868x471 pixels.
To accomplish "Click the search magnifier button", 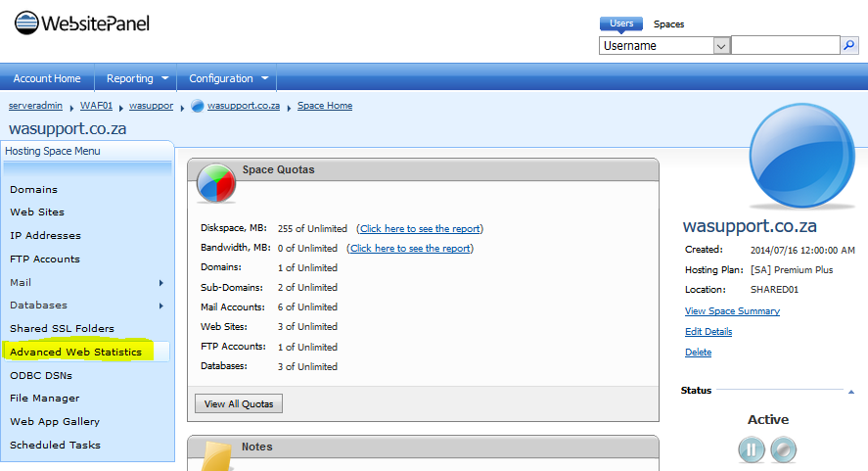I will point(849,45).
